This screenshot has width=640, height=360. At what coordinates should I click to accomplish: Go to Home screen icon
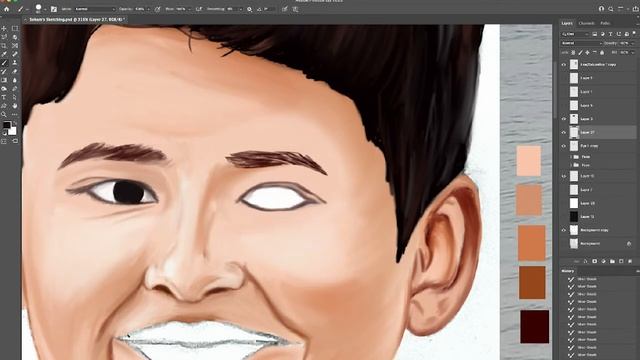point(7,9)
